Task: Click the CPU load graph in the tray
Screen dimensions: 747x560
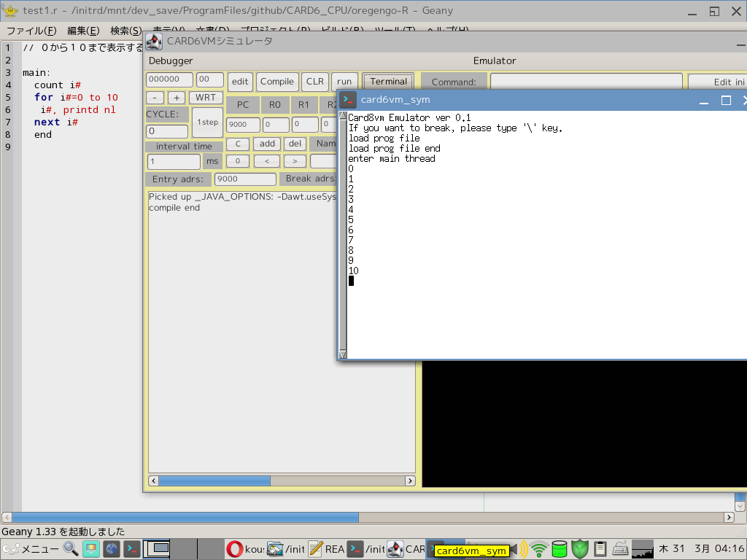Action: [642, 549]
